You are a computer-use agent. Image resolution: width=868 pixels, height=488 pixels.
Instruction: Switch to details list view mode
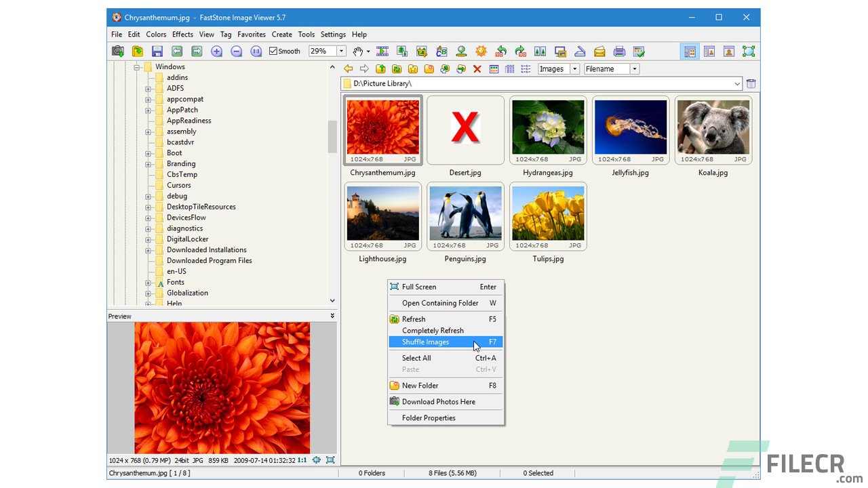point(510,69)
